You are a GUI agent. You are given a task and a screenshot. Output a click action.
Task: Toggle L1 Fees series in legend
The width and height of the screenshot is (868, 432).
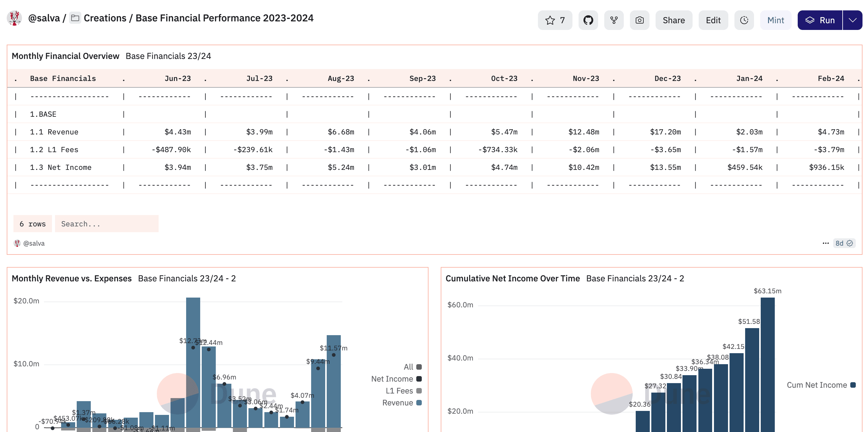[x=403, y=390]
